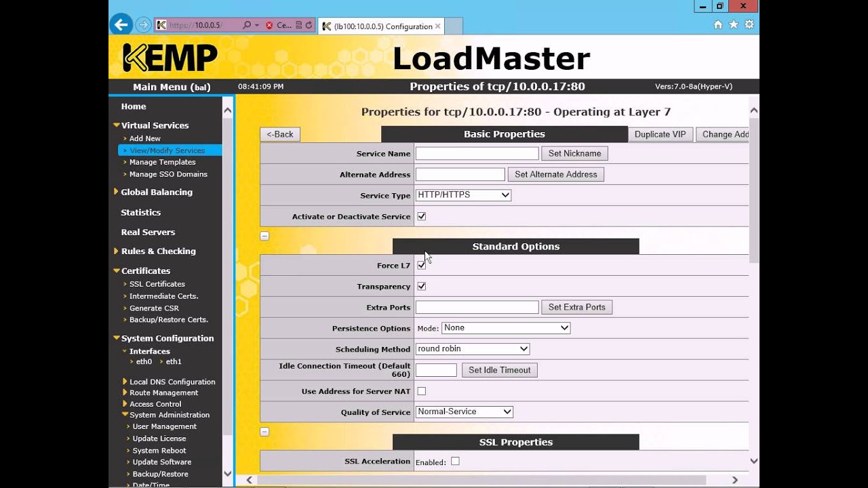Enable Use Address for Server NAT

421,391
